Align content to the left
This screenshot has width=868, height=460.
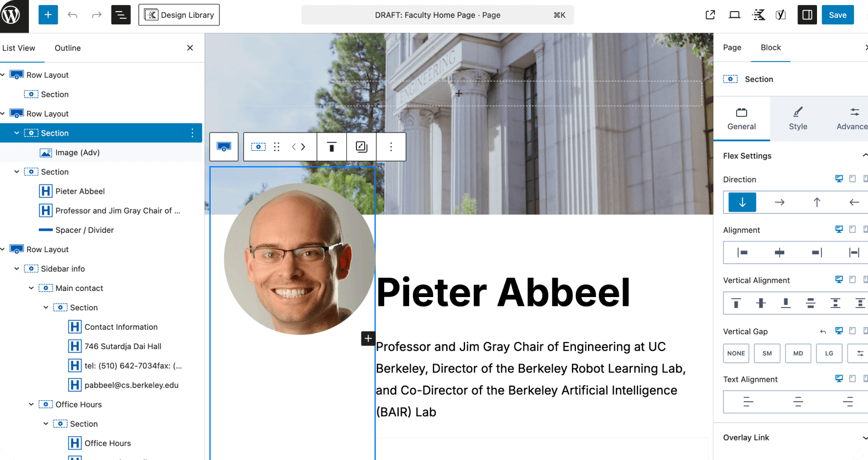tap(742, 253)
